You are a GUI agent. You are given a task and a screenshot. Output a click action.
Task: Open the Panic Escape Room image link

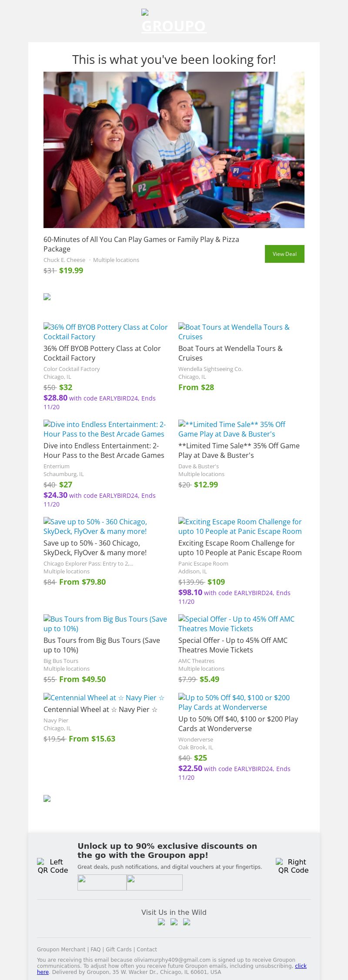coord(240,526)
